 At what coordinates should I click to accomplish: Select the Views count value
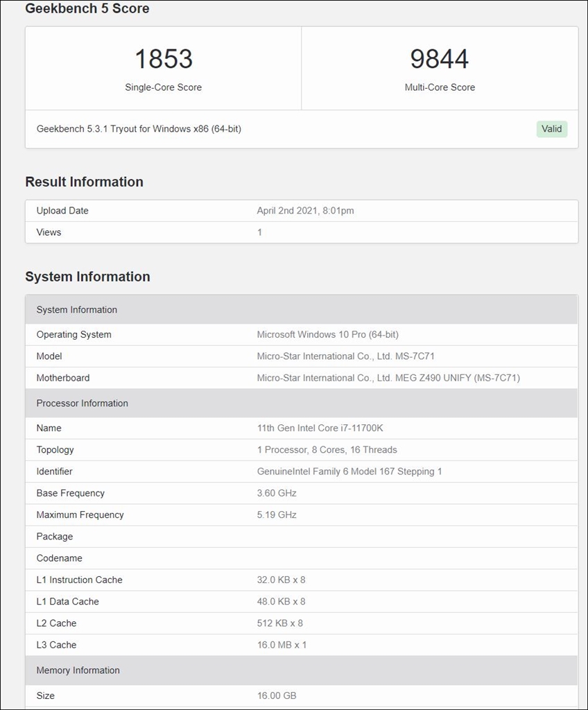pyautogui.click(x=259, y=232)
